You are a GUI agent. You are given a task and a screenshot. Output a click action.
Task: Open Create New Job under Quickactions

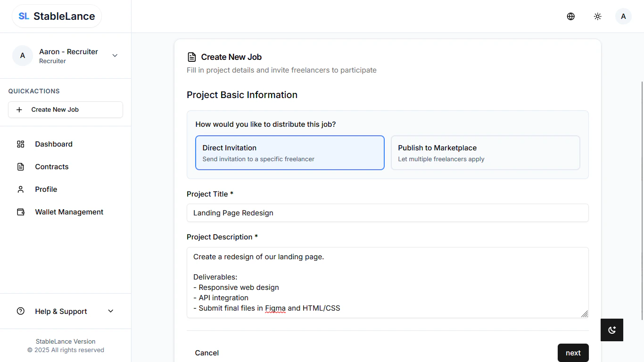65,109
